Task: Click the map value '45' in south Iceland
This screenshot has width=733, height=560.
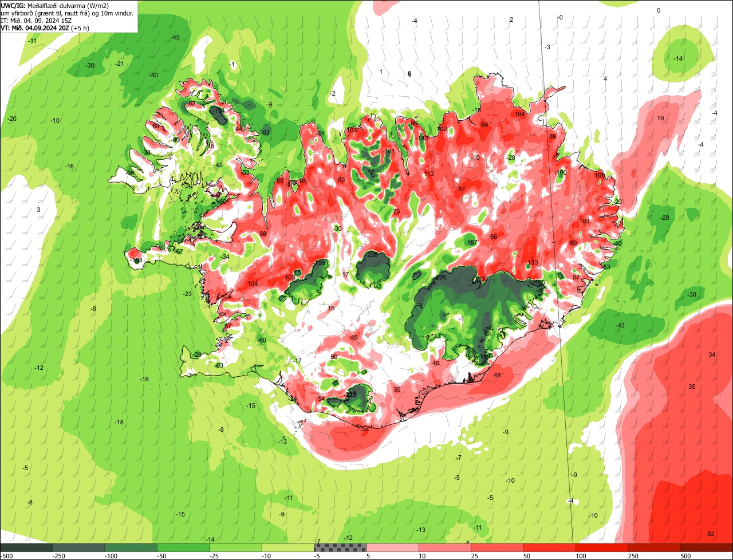Action: coord(354,337)
